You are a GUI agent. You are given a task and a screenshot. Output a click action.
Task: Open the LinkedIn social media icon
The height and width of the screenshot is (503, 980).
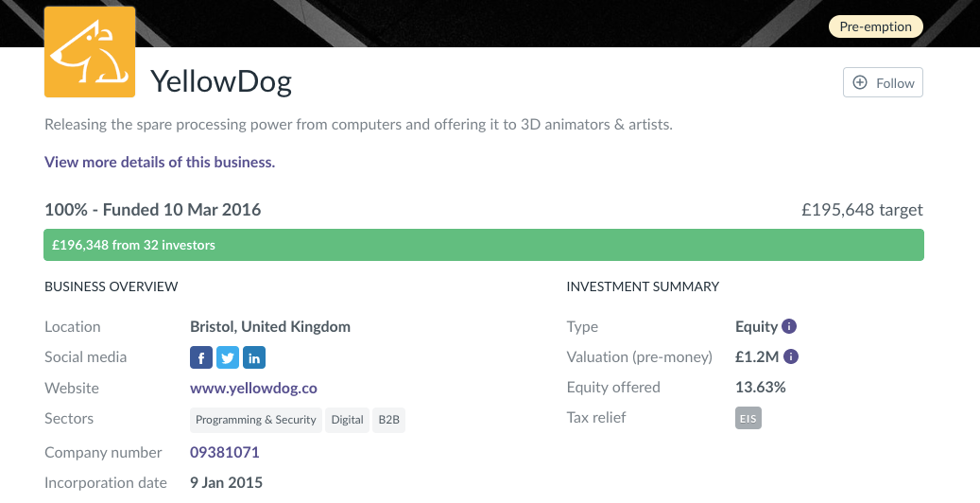pyautogui.click(x=254, y=357)
